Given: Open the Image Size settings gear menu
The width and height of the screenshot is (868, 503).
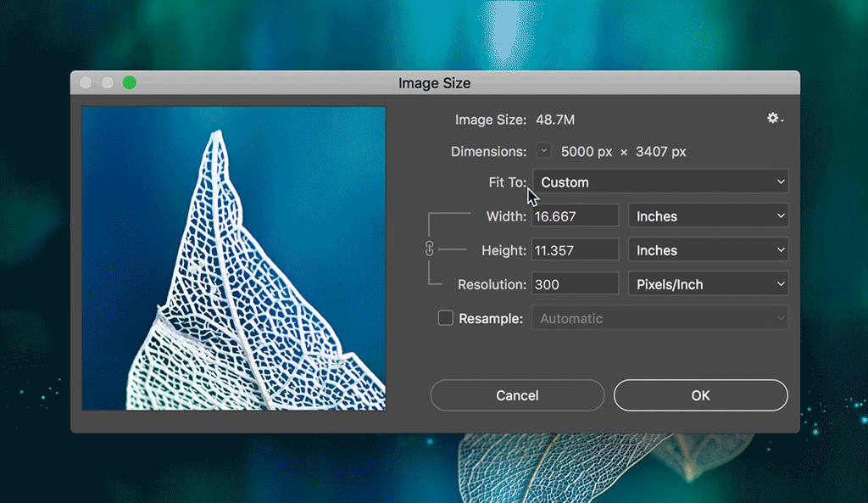Looking at the screenshot, I should click(772, 119).
